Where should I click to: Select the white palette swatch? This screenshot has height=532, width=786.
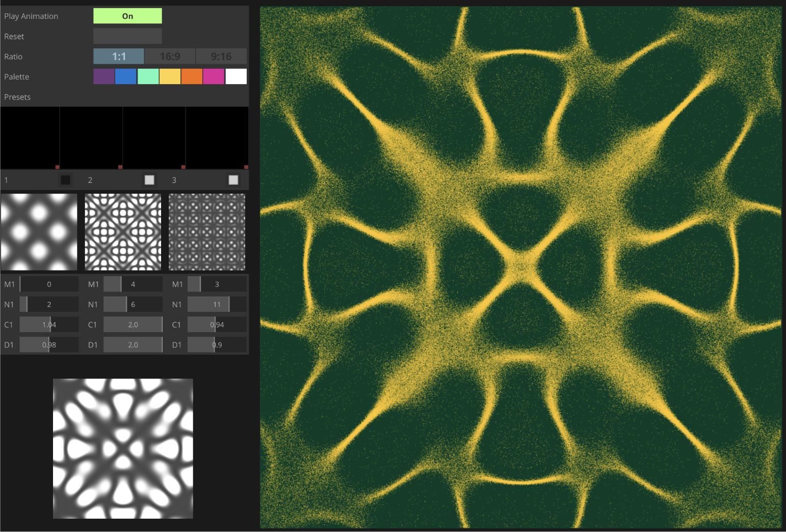coord(235,76)
